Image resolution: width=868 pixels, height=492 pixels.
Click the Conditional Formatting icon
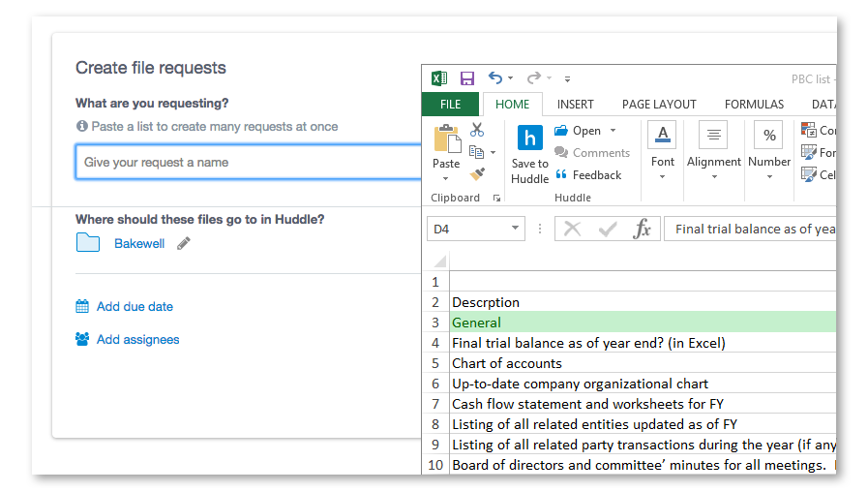[809, 130]
